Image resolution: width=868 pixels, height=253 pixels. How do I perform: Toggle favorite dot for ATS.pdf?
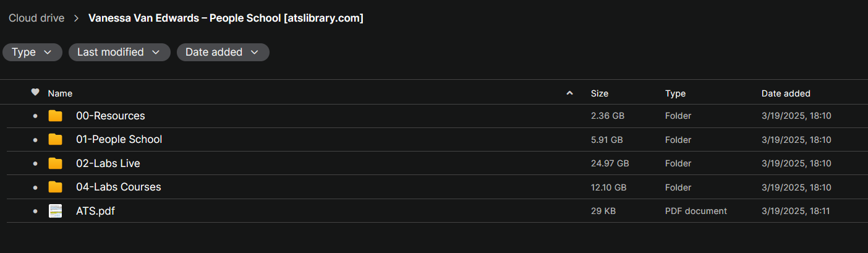(x=35, y=212)
